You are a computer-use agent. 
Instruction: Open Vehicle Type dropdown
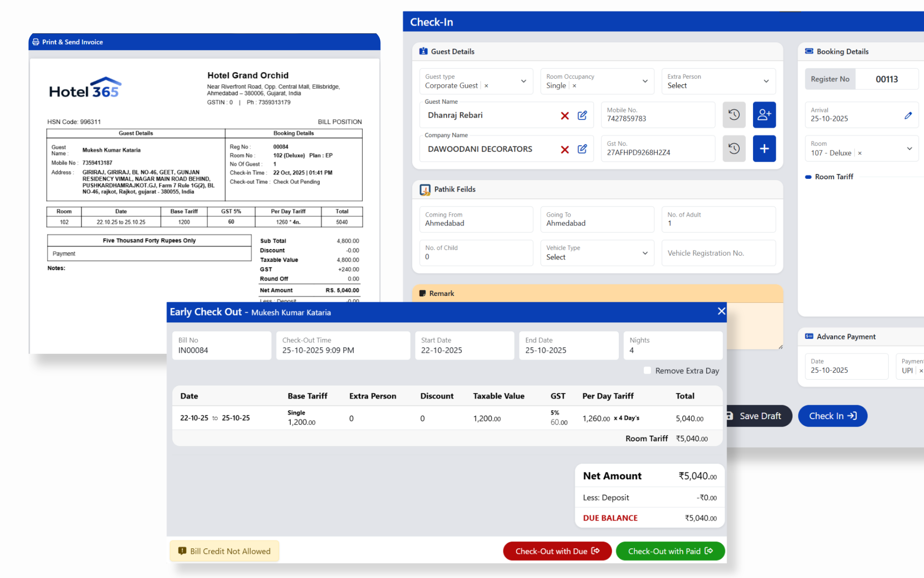point(645,253)
